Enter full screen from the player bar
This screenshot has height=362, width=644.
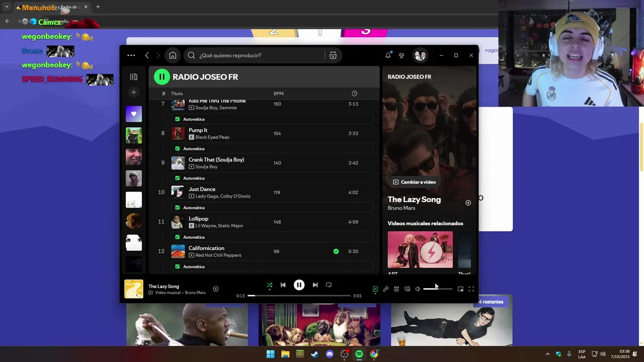point(471,289)
